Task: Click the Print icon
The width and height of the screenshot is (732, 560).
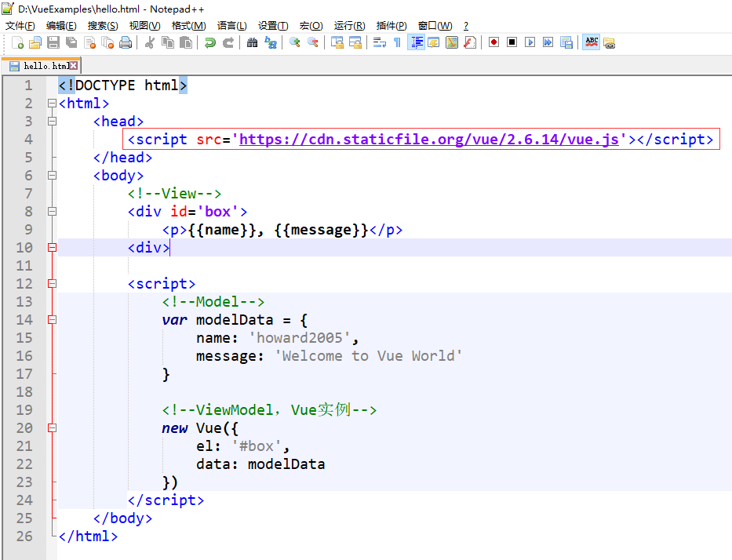Action: click(126, 43)
